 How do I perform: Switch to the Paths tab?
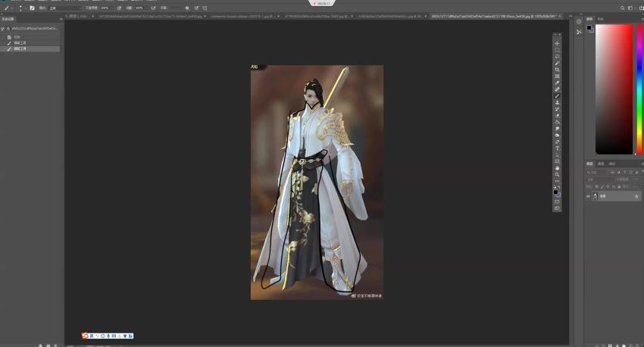coord(612,164)
